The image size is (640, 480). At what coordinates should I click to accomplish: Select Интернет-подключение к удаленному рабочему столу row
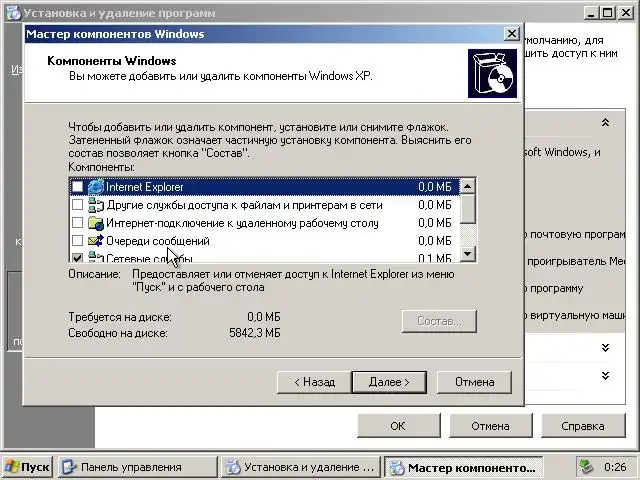point(265,223)
